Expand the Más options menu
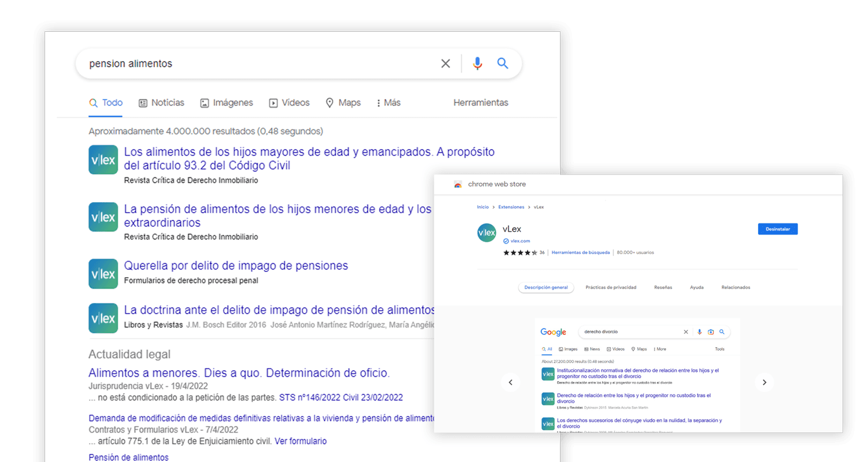Viewport: 868px width, 462px height. click(x=388, y=103)
